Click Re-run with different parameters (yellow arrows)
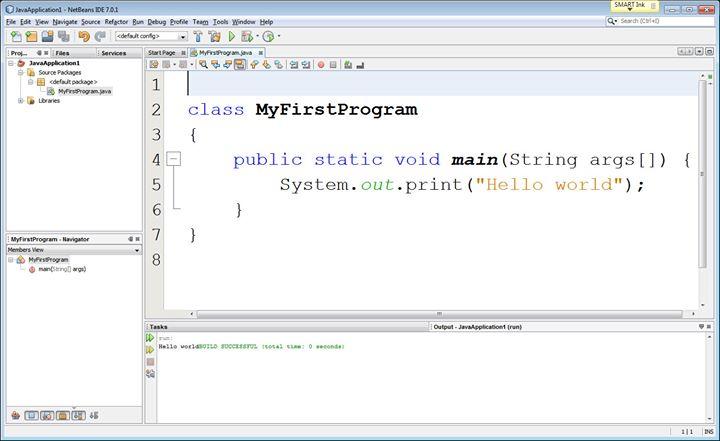The image size is (720, 441). [150, 350]
